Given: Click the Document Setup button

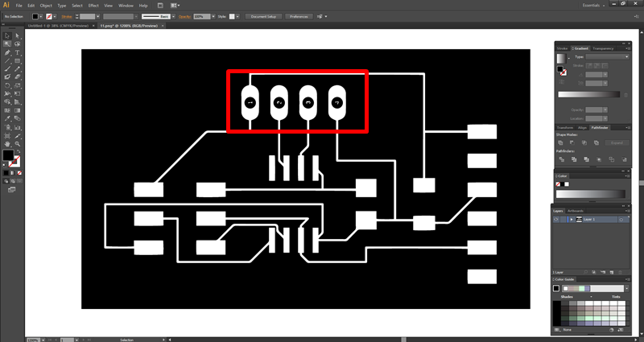Looking at the screenshot, I should point(263,16).
